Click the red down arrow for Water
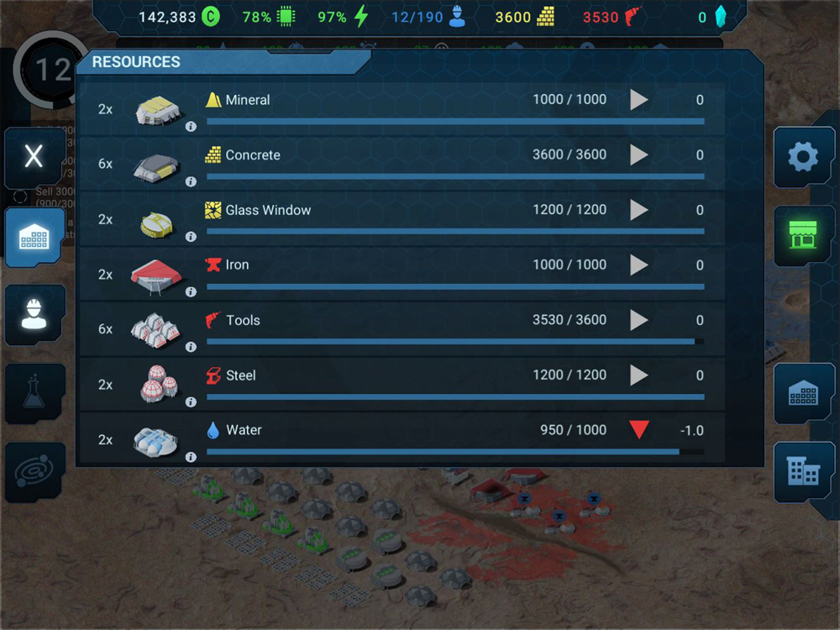Viewport: 840px width, 630px height. [x=639, y=429]
